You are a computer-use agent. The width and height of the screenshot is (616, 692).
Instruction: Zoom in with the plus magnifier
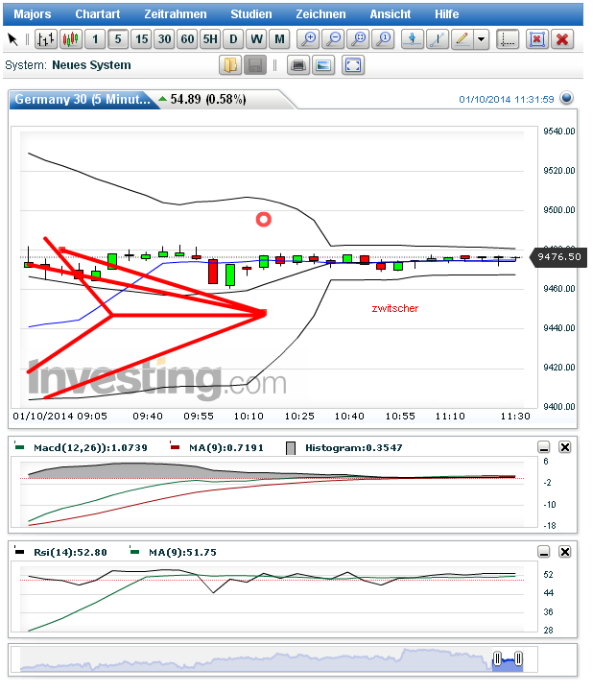[308, 39]
